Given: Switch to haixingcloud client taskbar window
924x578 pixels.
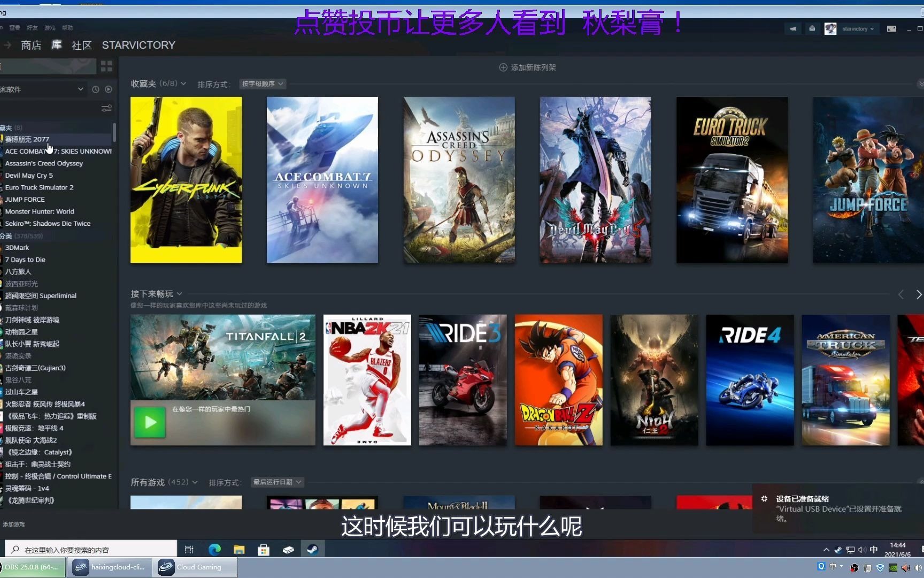Looking at the screenshot, I should pos(110,567).
